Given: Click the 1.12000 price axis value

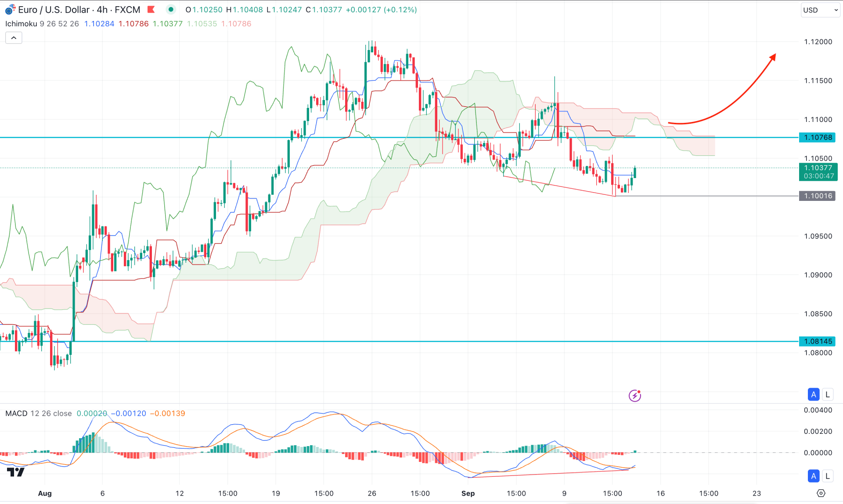Looking at the screenshot, I should [818, 42].
